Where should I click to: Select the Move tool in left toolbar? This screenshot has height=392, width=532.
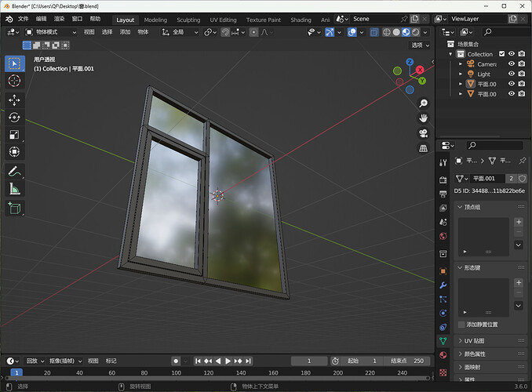pos(15,100)
